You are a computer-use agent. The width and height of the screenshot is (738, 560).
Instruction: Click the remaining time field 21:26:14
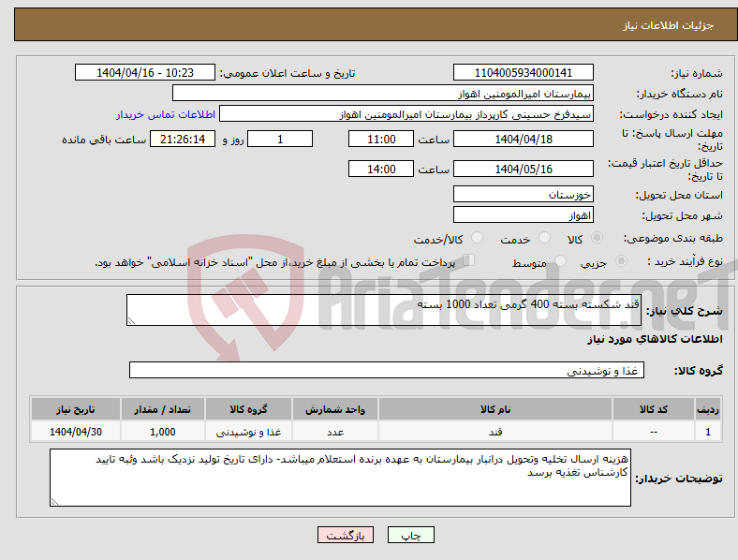click(x=183, y=140)
